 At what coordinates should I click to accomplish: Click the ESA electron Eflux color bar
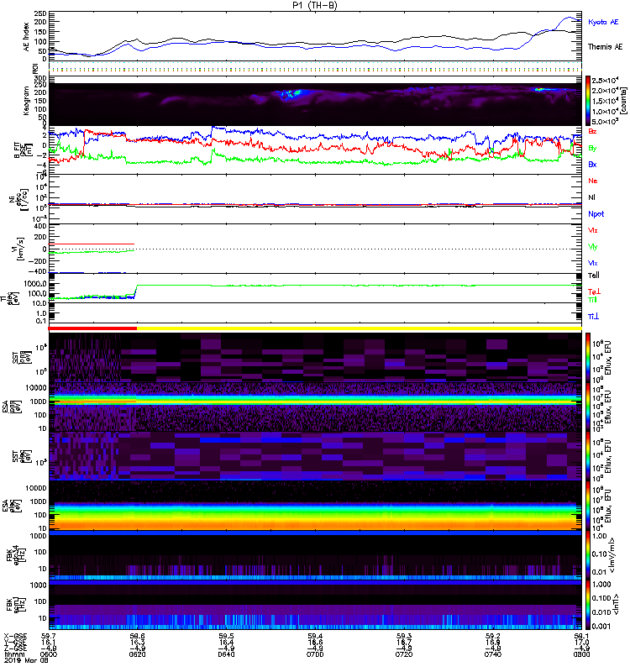[x=588, y=506]
